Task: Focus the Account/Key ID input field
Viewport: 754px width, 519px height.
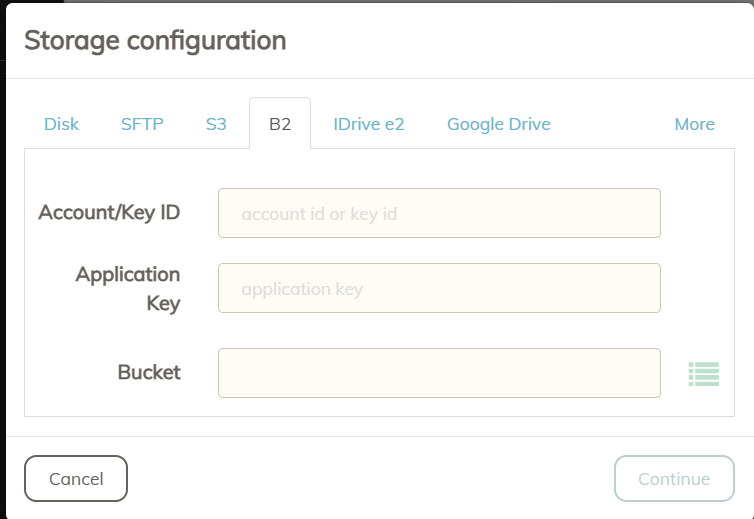Action: [x=440, y=213]
